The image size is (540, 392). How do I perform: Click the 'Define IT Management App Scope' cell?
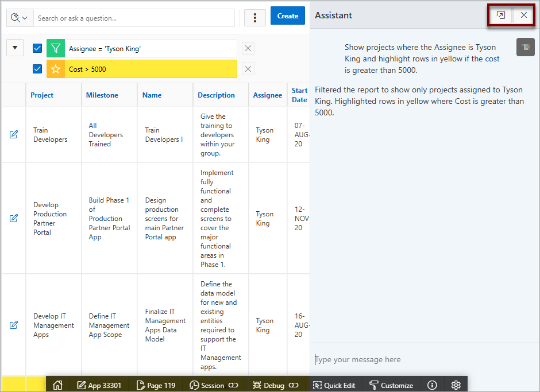click(109, 325)
